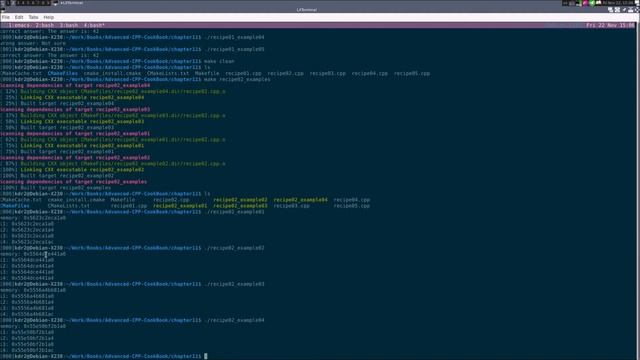Select the 3:bash tmux window
640x360 pixels.
pos(69,25)
